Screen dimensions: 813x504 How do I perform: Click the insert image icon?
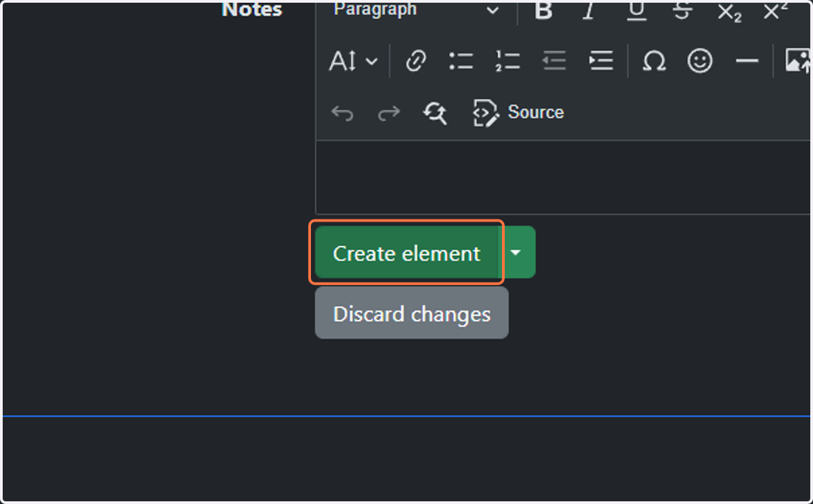pyautogui.click(x=797, y=62)
